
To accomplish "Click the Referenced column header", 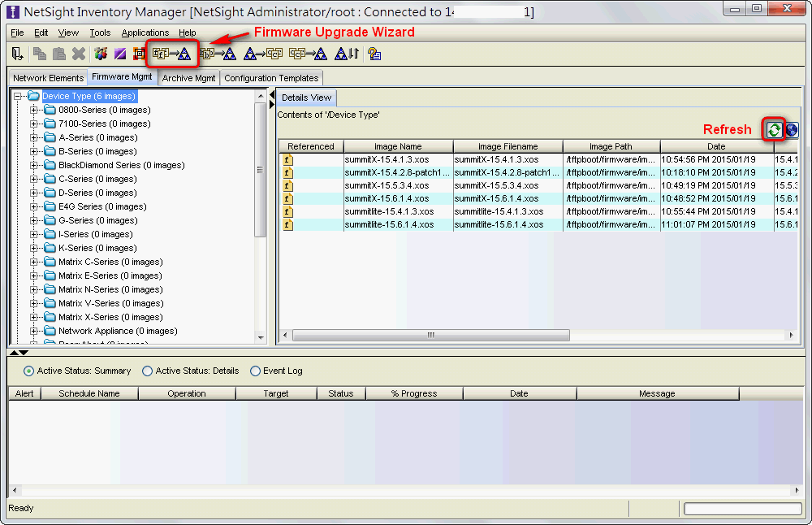I will tap(311, 146).
